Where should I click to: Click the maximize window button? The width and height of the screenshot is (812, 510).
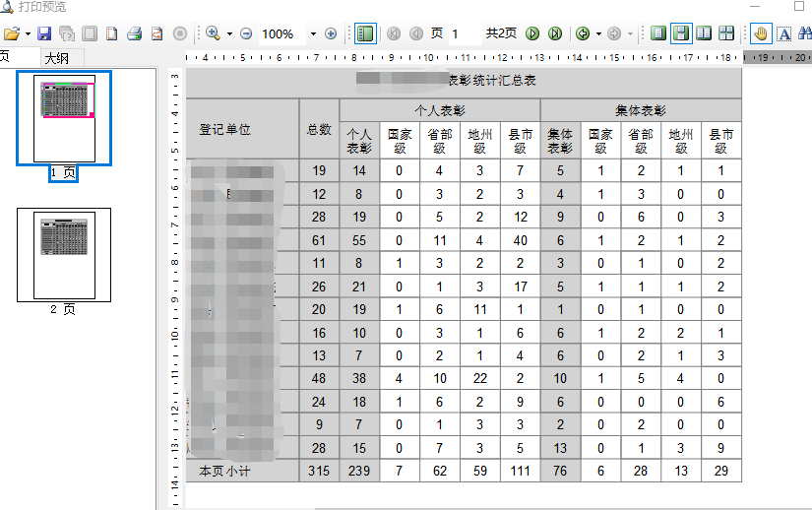point(799,6)
